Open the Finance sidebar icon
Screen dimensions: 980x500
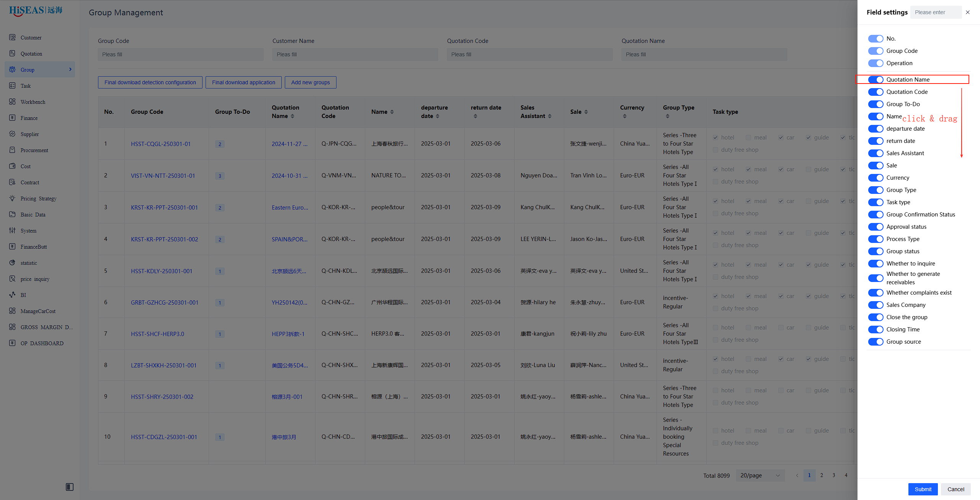[x=12, y=118]
